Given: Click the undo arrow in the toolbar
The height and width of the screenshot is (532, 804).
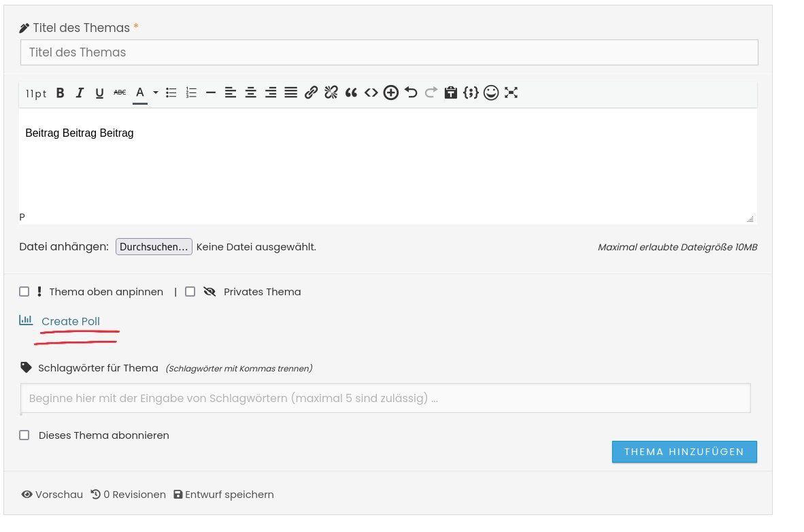Looking at the screenshot, I should click(411, 93).
